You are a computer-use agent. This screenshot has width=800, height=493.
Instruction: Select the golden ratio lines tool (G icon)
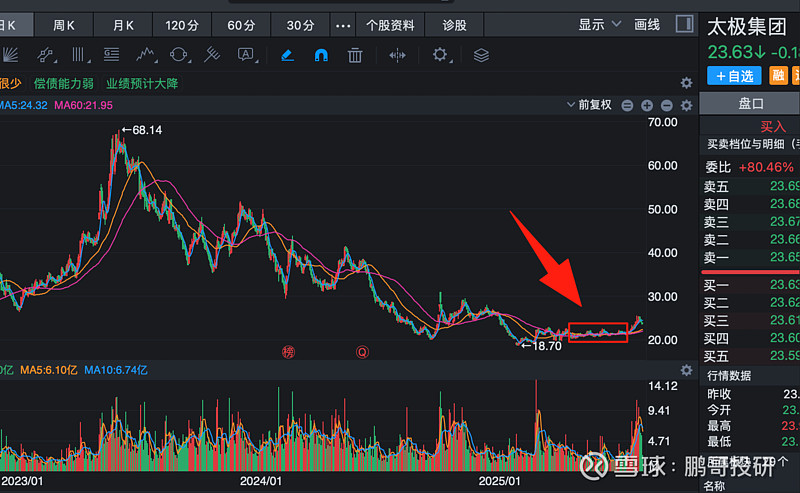(x=111, y=55)
